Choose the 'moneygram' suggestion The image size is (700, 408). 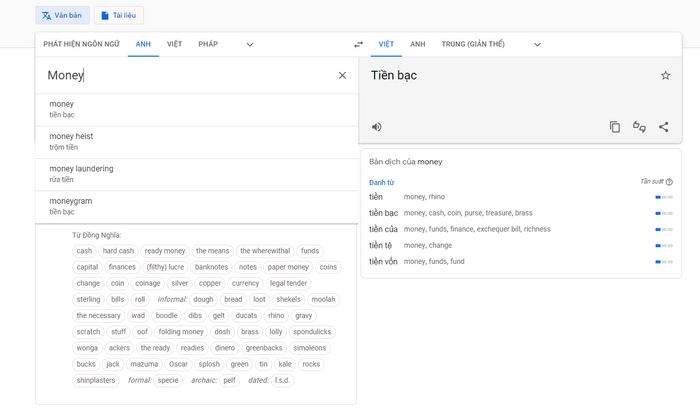click(x=197, y=207)
